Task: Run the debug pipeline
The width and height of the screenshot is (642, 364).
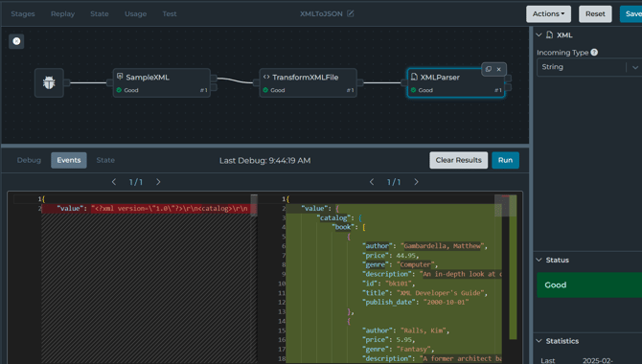Action: [x=505, y=160]
